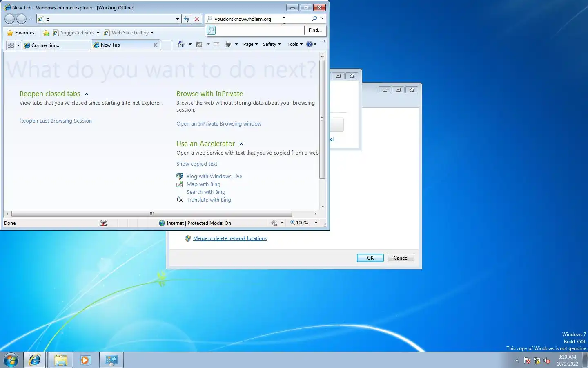Click the vertical scrollbar thumb

click(323, 119)
